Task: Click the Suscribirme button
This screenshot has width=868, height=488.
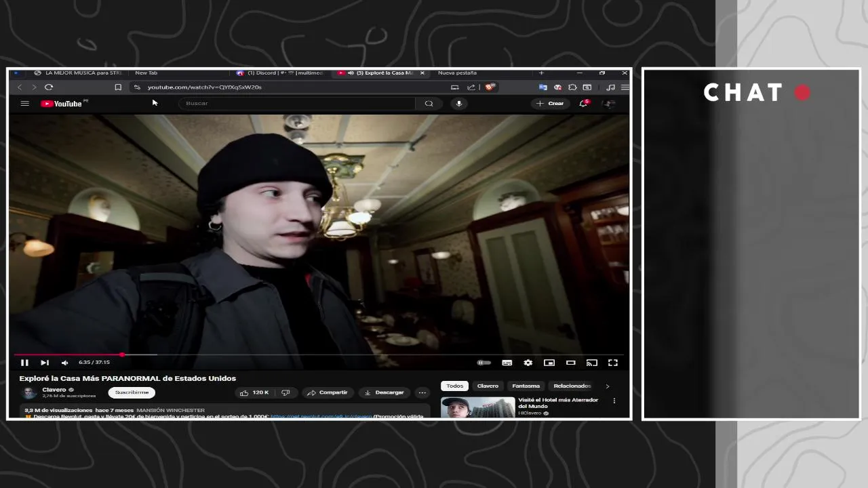Action: [132, 392]
